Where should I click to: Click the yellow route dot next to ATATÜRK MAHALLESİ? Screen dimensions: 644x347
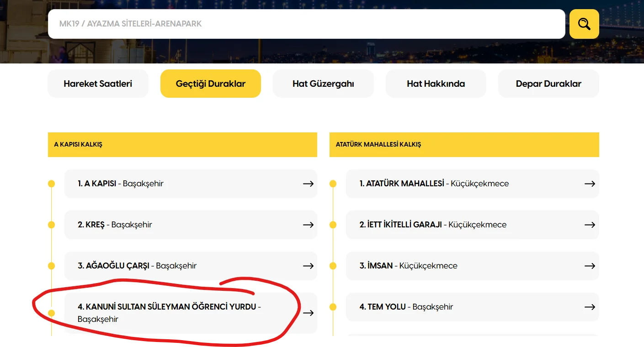tap(333, 184)
